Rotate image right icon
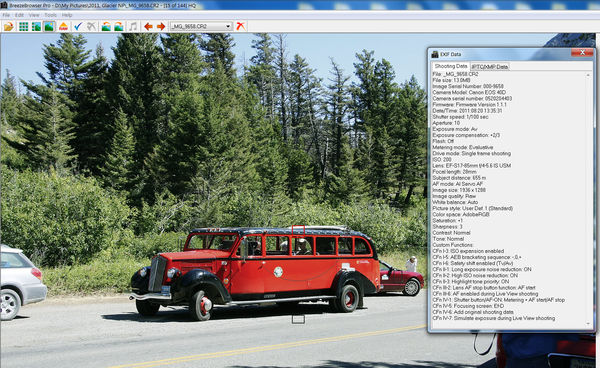This screenshot has width=600, height=368. coord(119,26)
